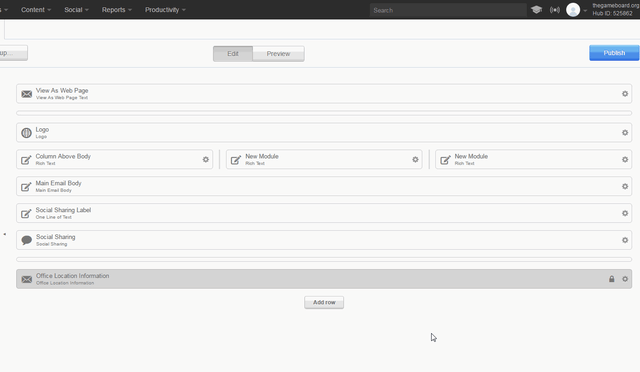Viewport: 640px width, 372px height.
Task: Switch to Preview tab
Action: tap(278, 54)
